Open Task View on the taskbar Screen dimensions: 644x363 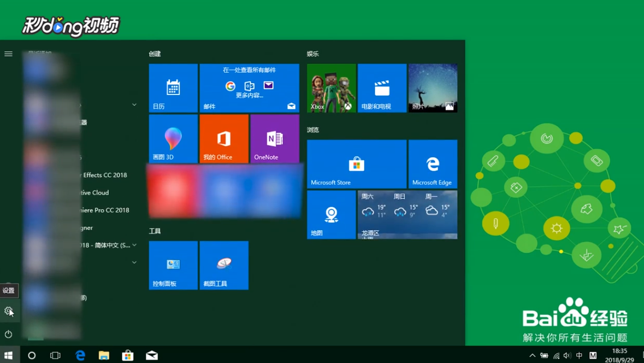click(55, 355)
